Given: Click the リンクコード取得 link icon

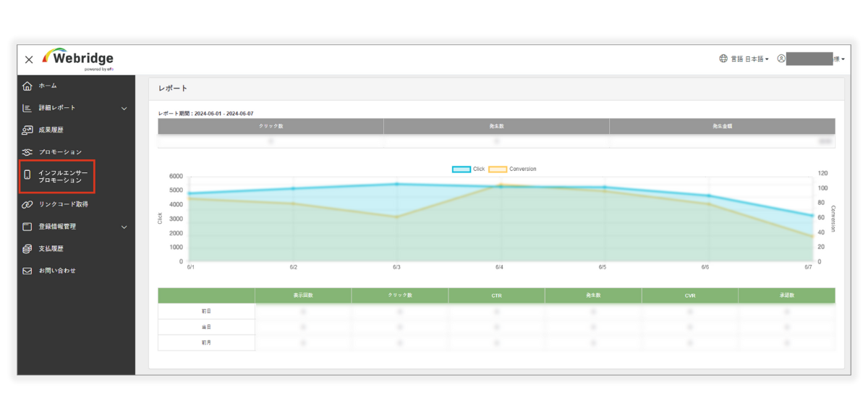Looking at the screenshot, I should click(x=27, y=204).
